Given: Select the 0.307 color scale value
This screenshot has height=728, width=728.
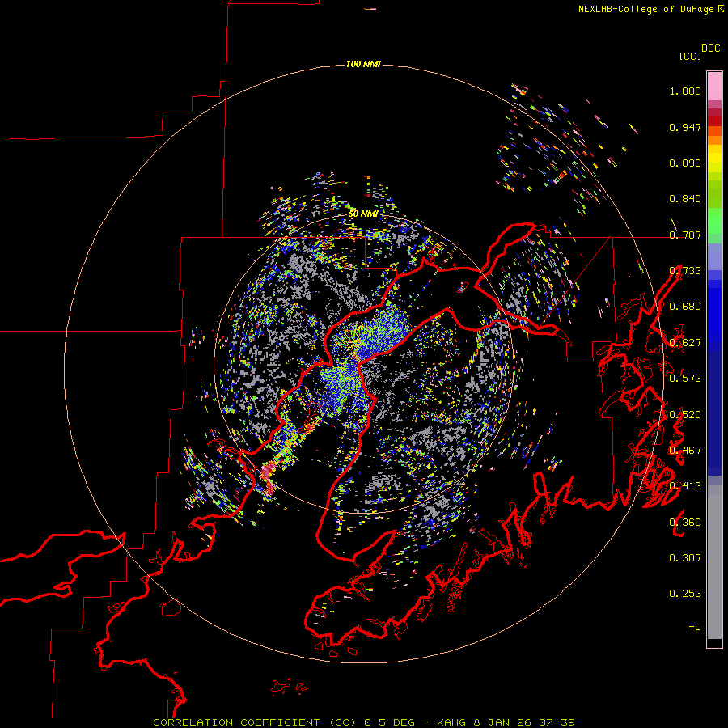Looking at the screenshot, I should 685,558.
